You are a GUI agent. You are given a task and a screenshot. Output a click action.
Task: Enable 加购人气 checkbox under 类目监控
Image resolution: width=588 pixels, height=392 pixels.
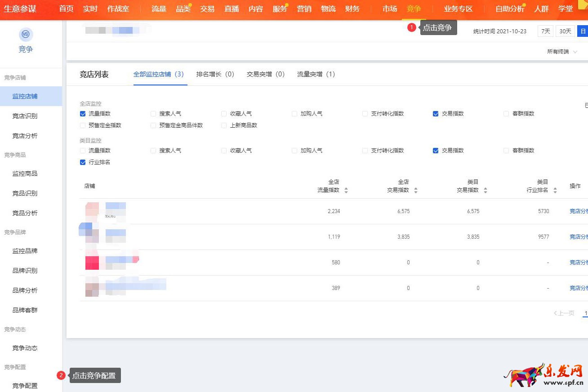point(294,151)
